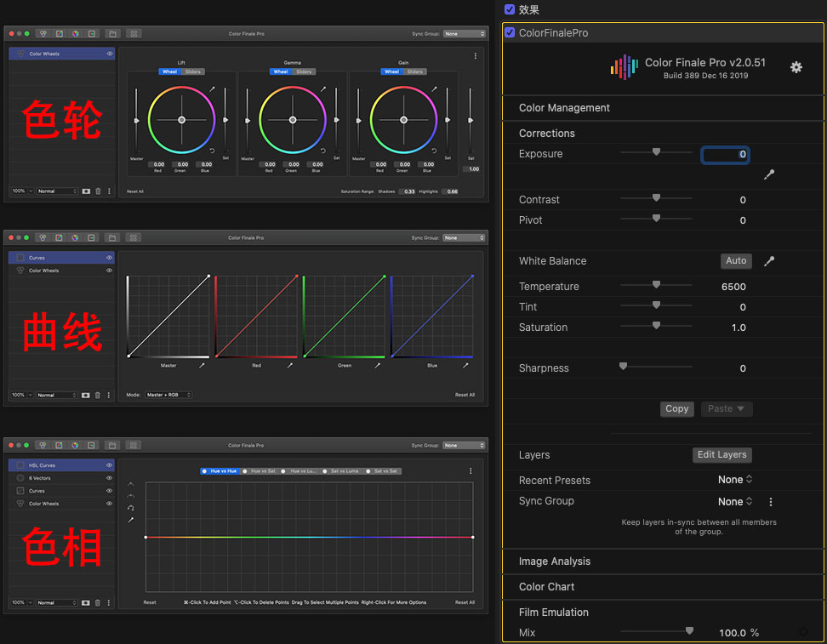Open Sync Group None dropdown in inspector
This screenshot has width=827, height=644.
tap(735, 502)
